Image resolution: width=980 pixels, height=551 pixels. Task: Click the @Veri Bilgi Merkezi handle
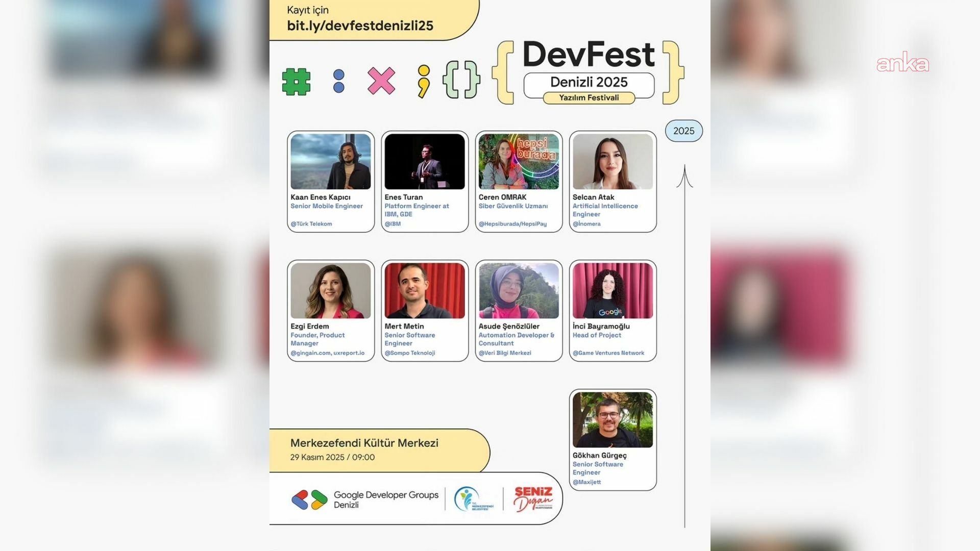pos(505,353)
